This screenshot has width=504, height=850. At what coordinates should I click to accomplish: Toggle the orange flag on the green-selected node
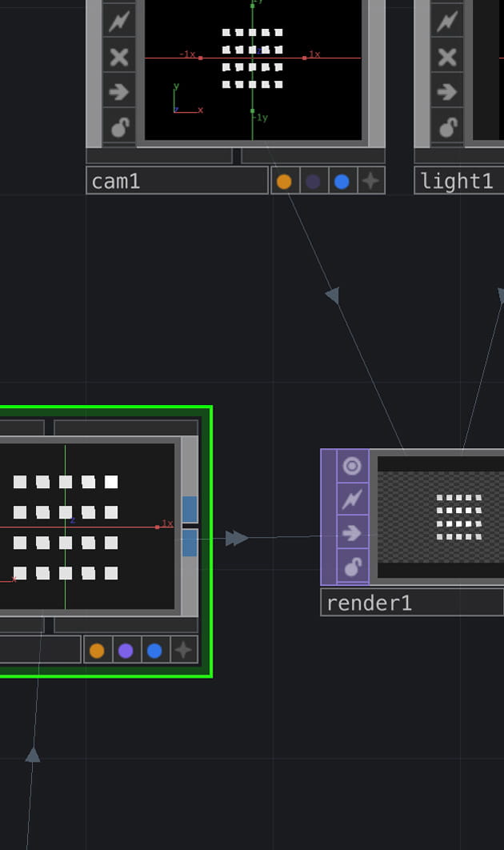97,651
